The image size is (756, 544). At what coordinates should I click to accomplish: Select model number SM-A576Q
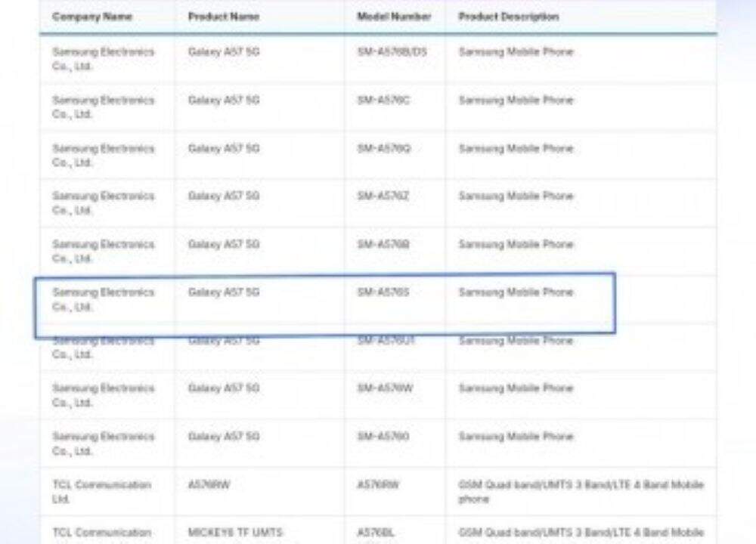pos(384,148)
